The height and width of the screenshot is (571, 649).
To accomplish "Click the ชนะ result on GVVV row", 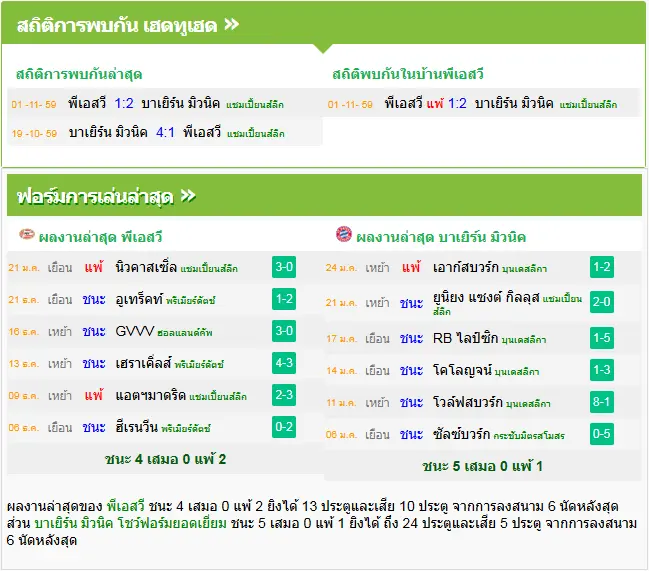I will 94,331.
